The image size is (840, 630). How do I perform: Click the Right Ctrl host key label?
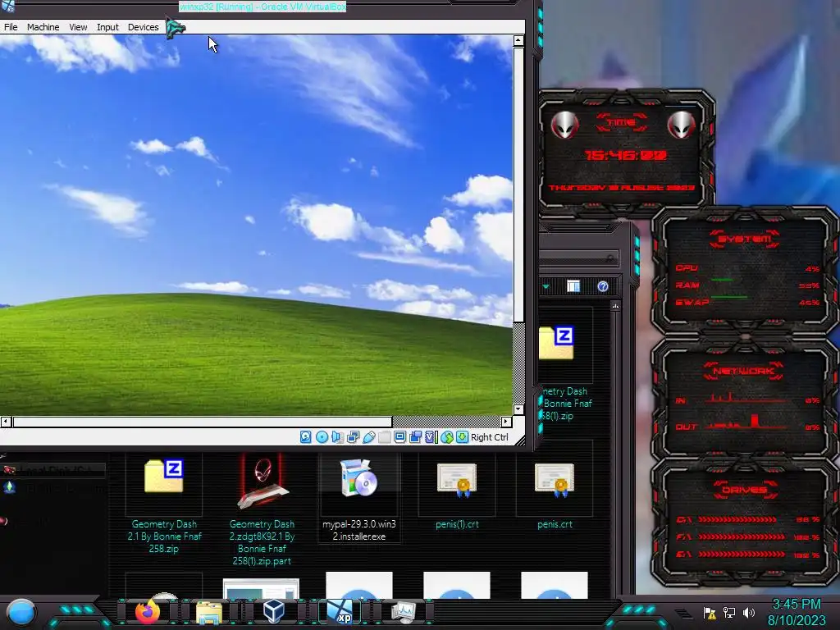tap(490, 437)
